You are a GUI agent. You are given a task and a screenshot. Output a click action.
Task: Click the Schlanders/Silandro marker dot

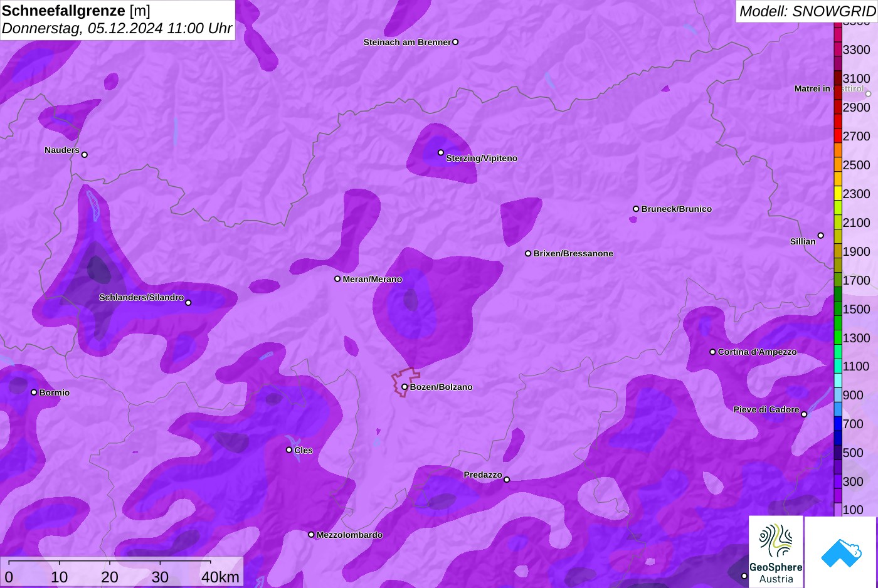pyautogui.click(x=188, y=303)
